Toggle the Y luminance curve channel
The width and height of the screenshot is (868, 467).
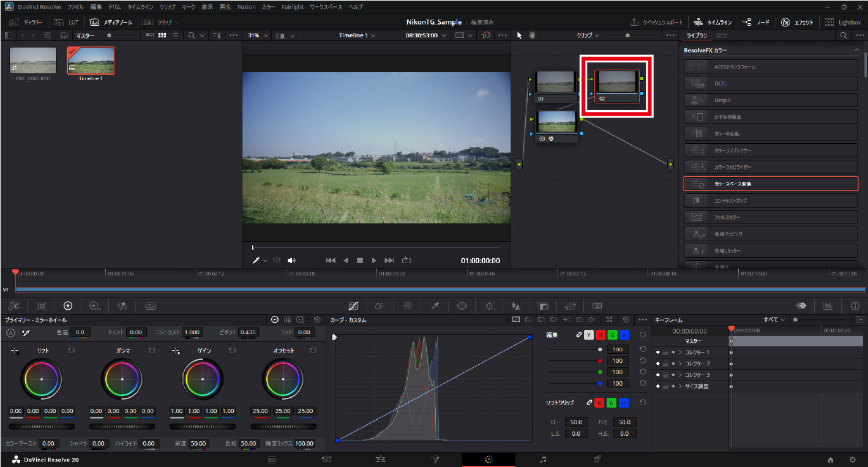click(588, 335)
